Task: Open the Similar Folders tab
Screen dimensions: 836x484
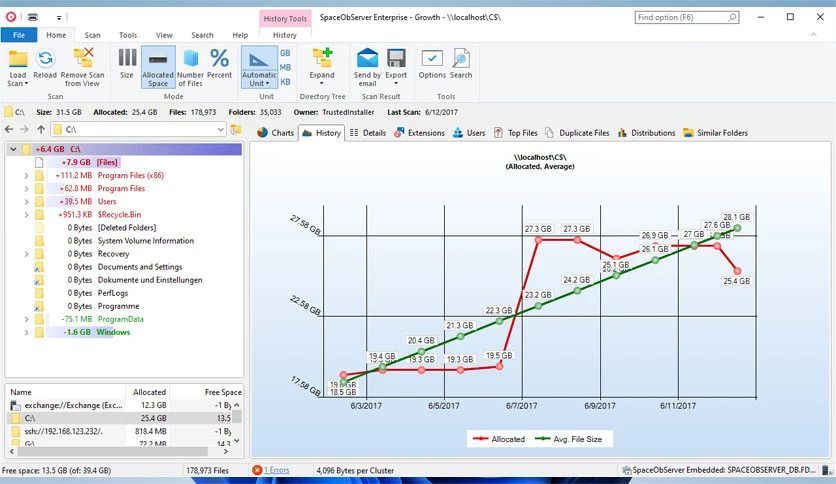Action: (x=716, y=133)
